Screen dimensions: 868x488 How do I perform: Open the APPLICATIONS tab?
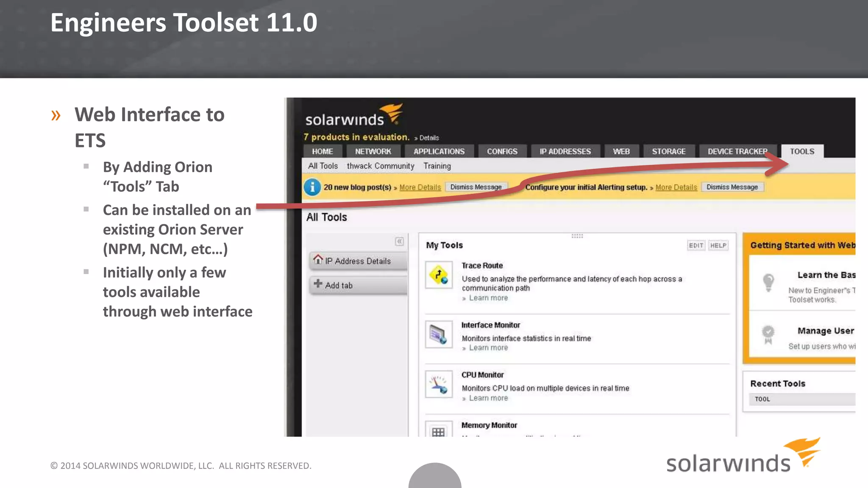click(439, 151)
